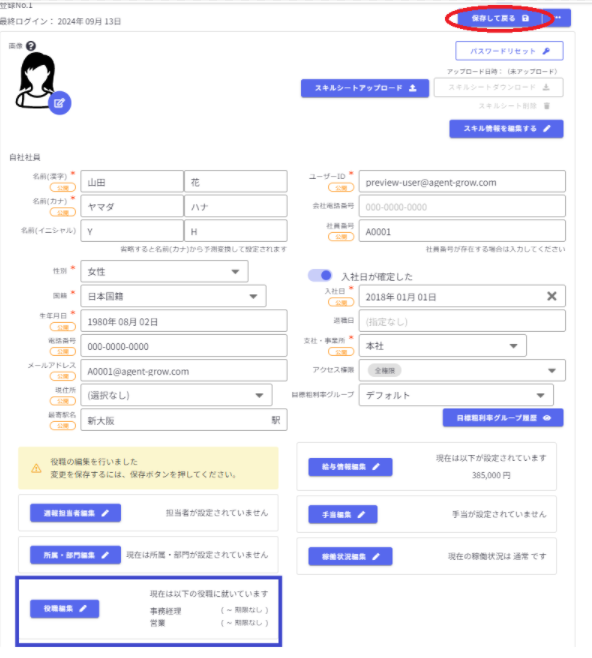
Task: Click the 退職日 field 指定なし
Action: tap(462, 321)
